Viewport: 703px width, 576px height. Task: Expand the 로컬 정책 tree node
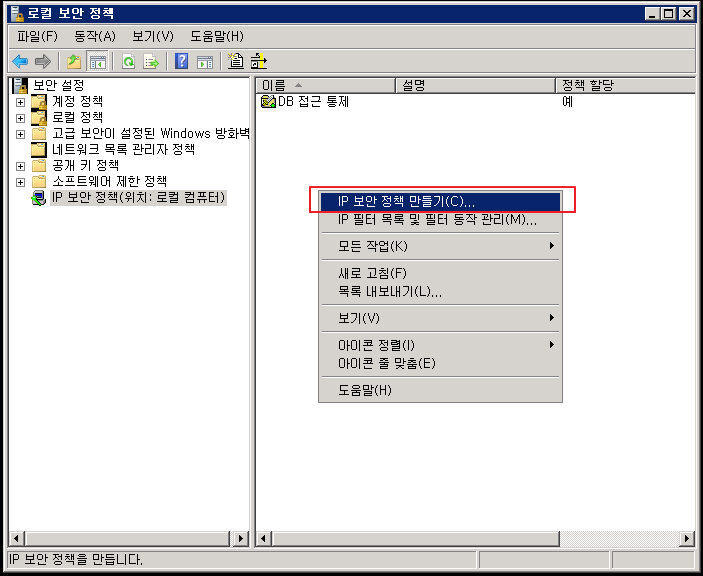click(x=20, y=118)
